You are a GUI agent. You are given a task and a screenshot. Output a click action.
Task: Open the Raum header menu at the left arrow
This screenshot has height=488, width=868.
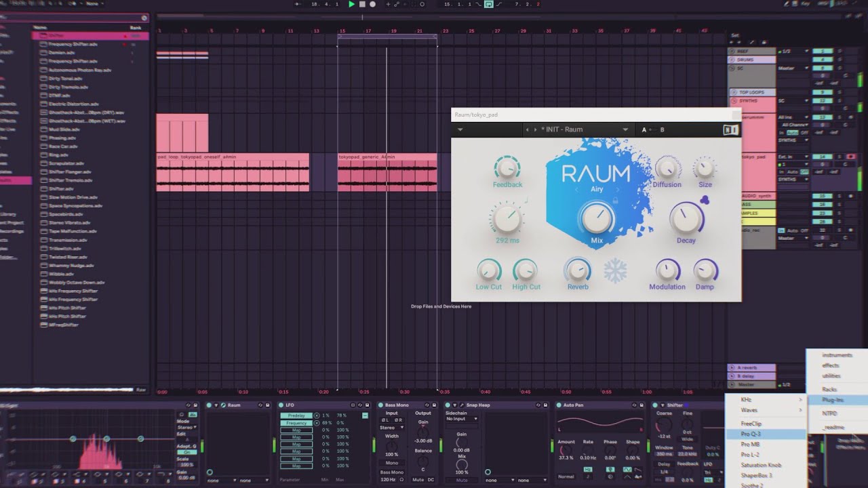460,129
